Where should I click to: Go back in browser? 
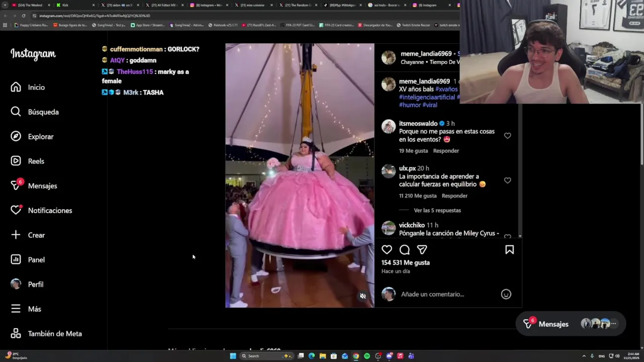point(6,16)
